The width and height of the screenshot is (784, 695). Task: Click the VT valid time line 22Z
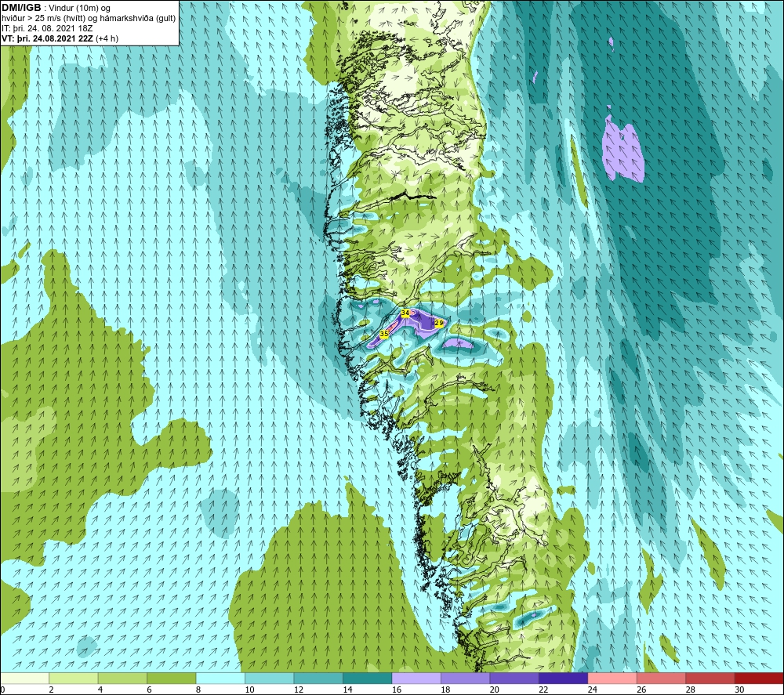point(60,38)
